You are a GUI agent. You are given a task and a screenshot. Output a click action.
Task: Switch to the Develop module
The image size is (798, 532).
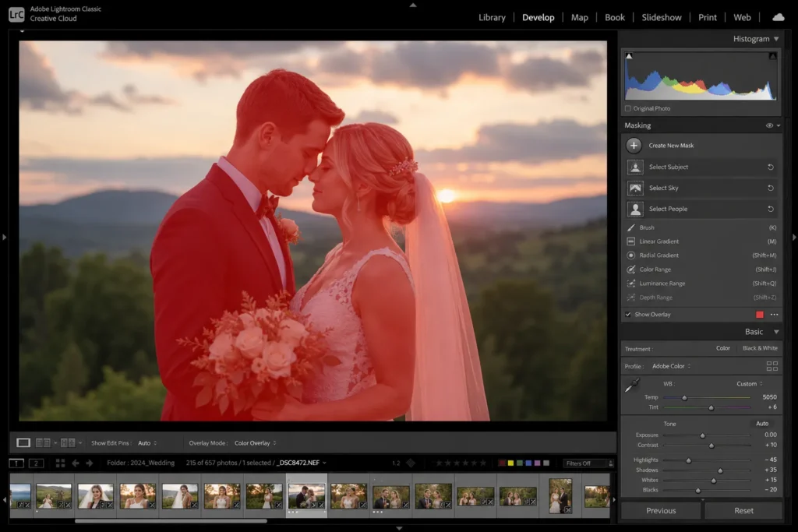[x=538, y=17]
